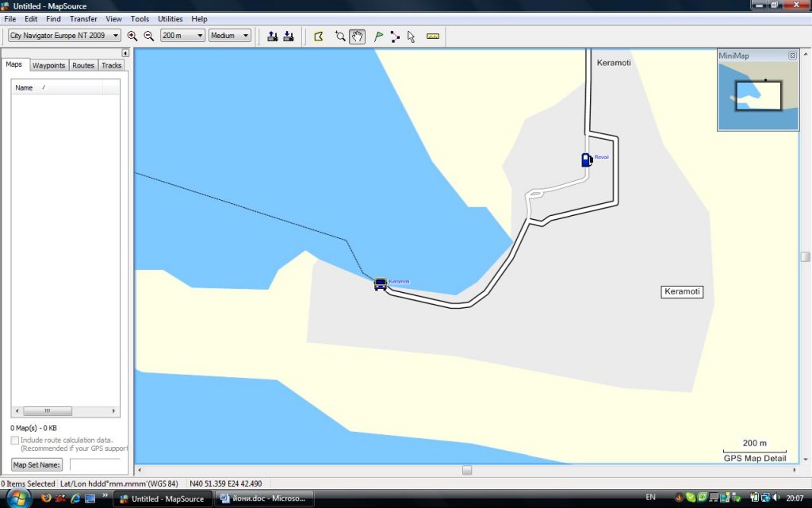
Task: Open the City Navigator Europe product dropdown
Action: point(64,35)
